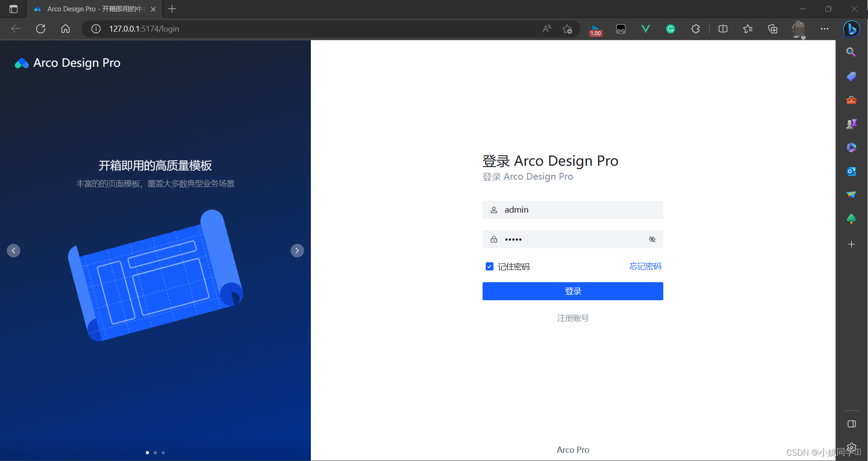Click the 登录 login button
Viewport: 868px width, 461px height.
pyautogui.click(x=572, y=291)
